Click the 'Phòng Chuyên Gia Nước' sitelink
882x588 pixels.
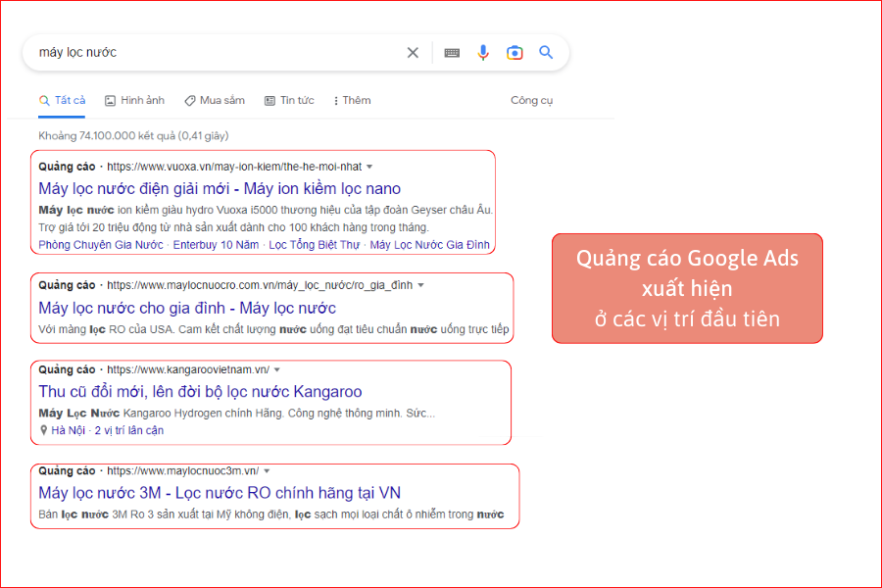coord(101,245)
